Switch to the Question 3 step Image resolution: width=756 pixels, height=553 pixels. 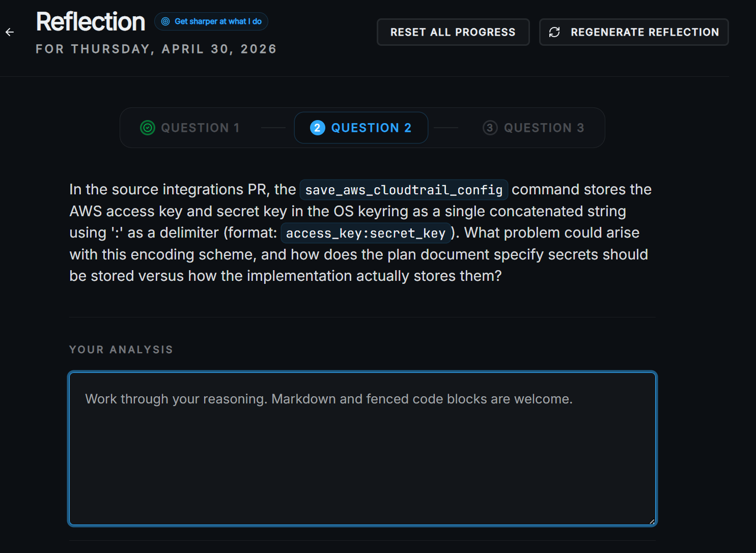(x=533, y=128)
